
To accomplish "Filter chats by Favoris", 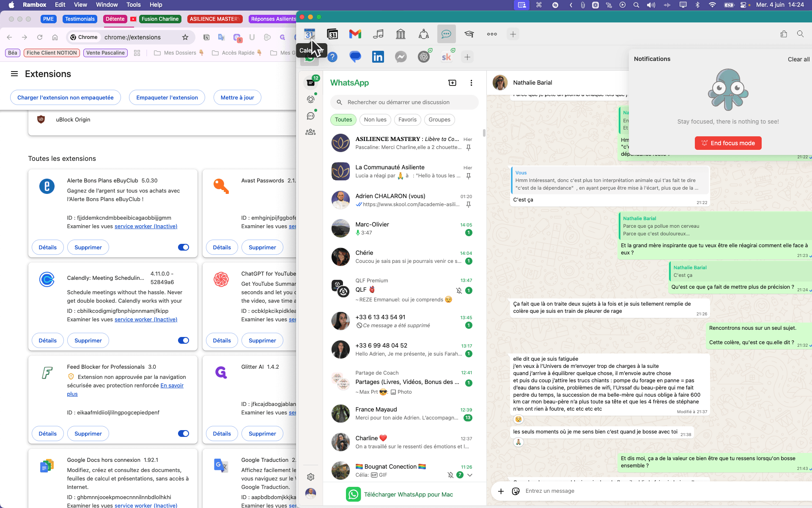I will 407,120.
